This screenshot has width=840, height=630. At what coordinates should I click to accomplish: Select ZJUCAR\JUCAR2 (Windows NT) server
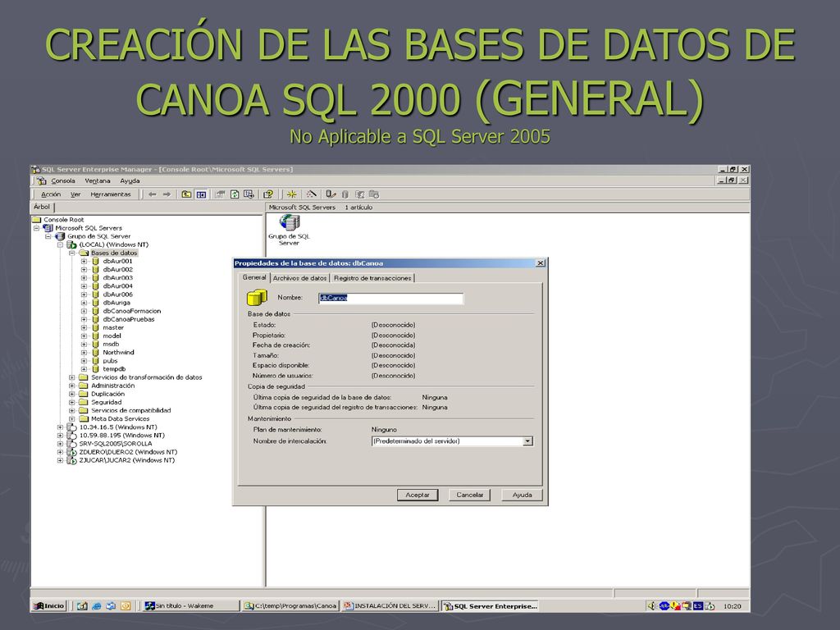(127, 460)
